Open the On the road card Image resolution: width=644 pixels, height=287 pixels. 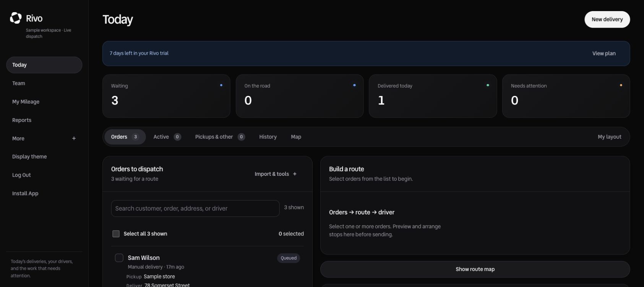click(x=300, y=96)
